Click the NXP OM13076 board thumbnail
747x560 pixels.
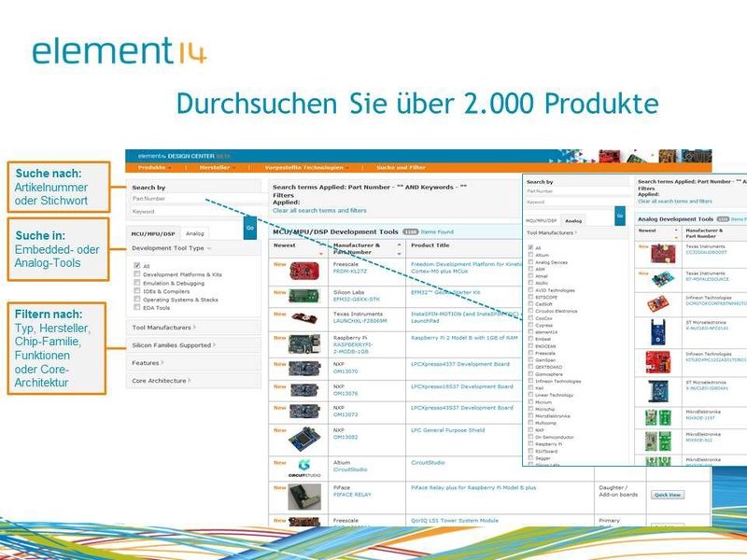tap(305, 390)
